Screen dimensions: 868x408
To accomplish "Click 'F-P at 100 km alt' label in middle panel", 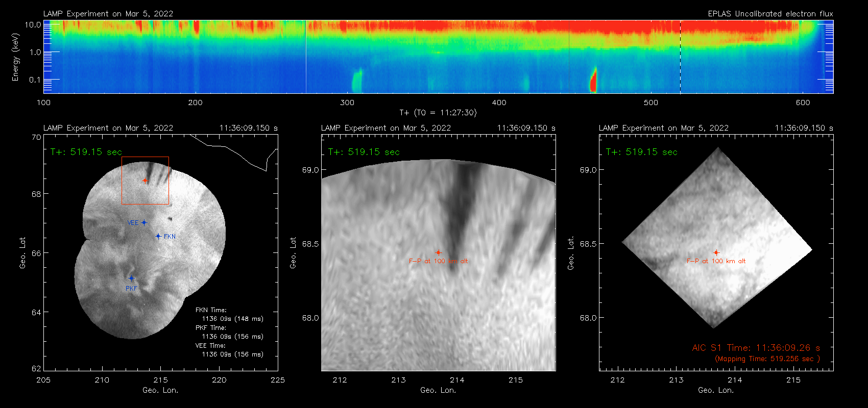I will (x=438, y=261).
